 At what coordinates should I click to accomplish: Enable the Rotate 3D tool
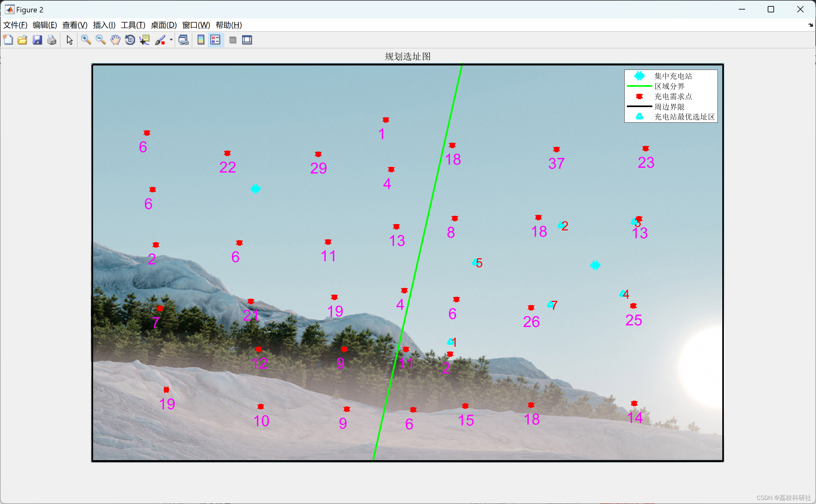pos(130,40)
